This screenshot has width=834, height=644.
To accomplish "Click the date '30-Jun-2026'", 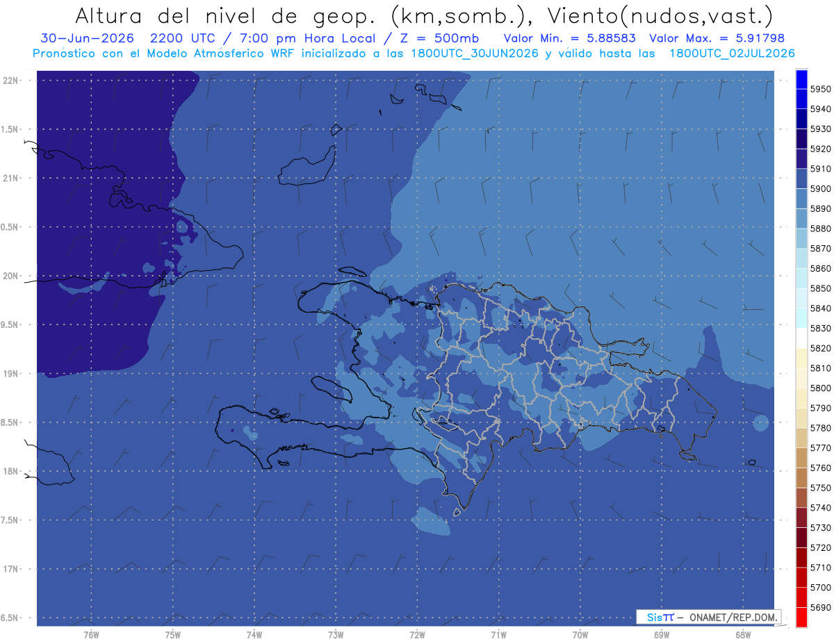I will tap(86, 38).
